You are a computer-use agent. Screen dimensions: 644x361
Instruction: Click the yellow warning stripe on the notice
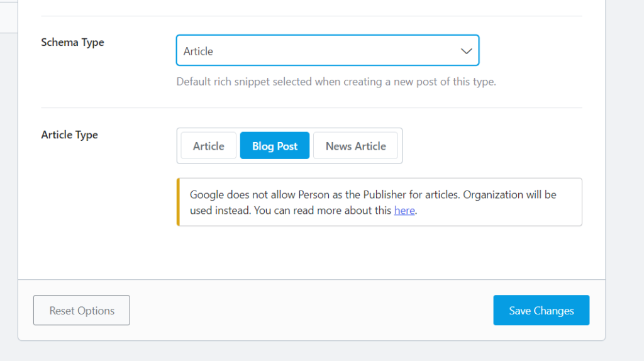click(178, 202)
